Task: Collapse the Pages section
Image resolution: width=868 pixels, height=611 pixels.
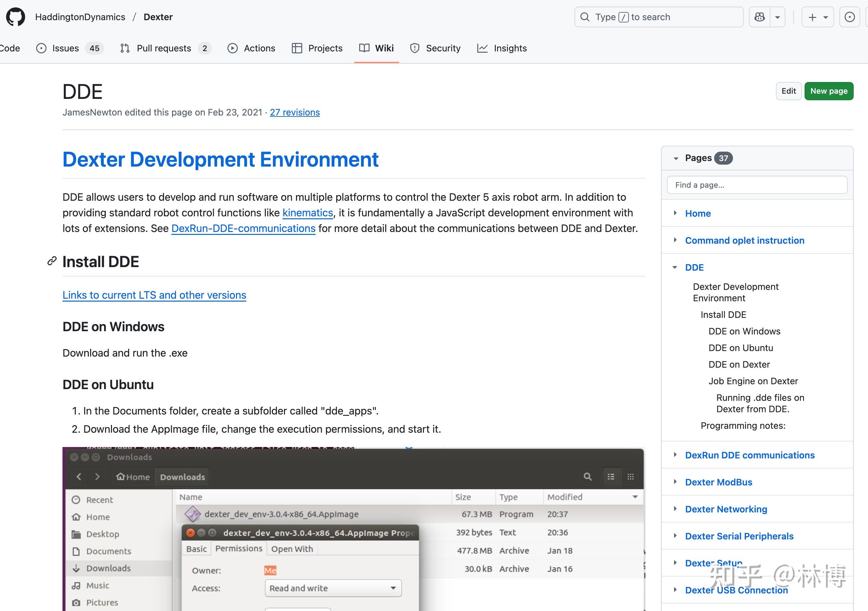Action: (x=676, y=158)
